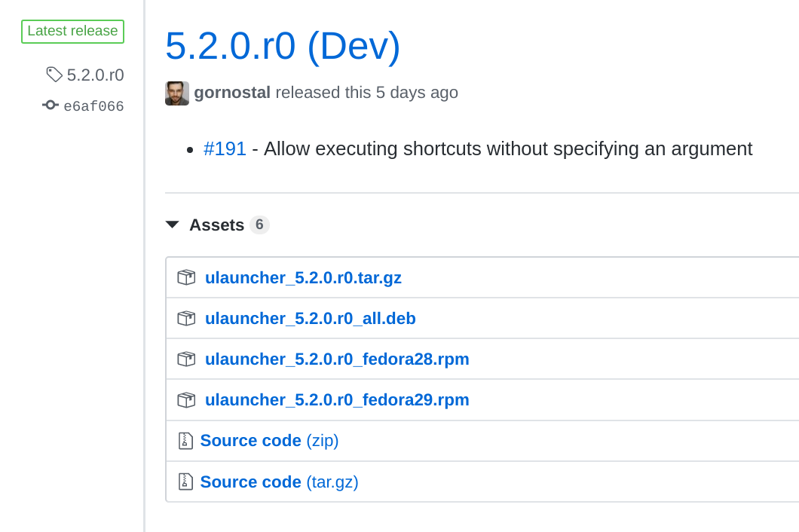Click the package icon for ulauncher_5.2.0.r0.tar.gz

point(185,277)
